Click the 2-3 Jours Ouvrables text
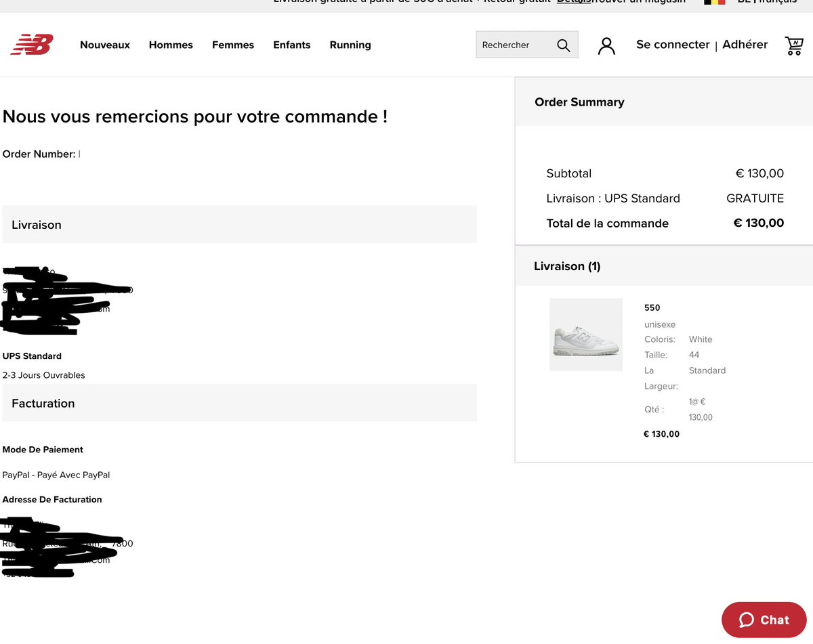Image resolution: width=813 pixels, height=644 pixels. (x=44, y=375)
